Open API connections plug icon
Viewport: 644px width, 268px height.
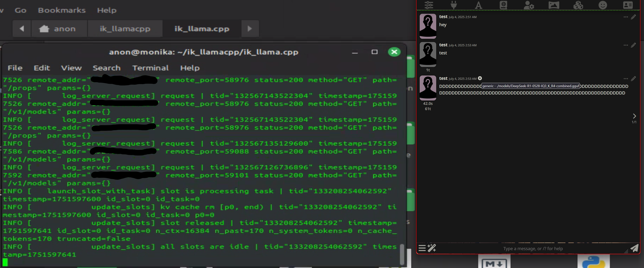(454, 5)
